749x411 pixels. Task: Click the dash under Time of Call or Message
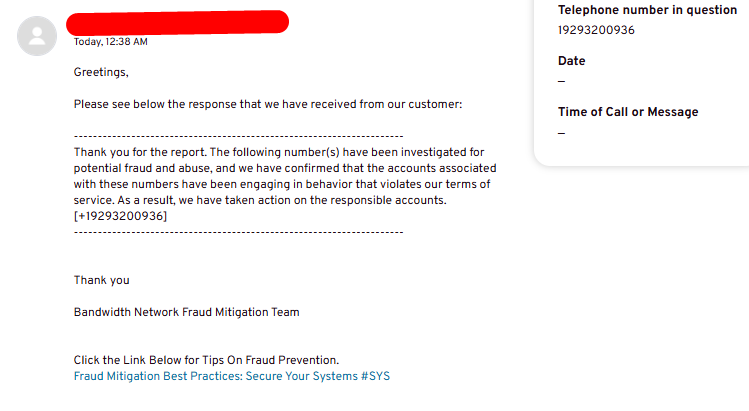click(x=561, y=133)
